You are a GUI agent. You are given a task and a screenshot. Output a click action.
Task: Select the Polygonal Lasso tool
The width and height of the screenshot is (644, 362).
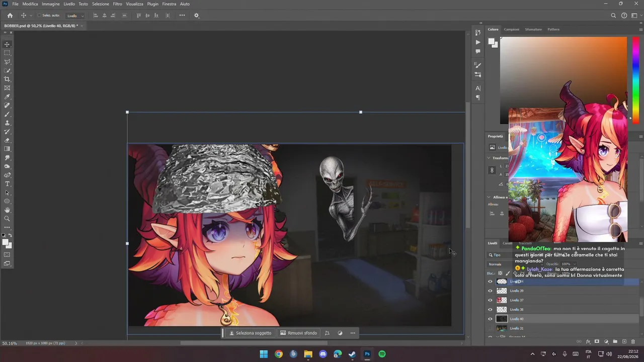coord(7,62)
